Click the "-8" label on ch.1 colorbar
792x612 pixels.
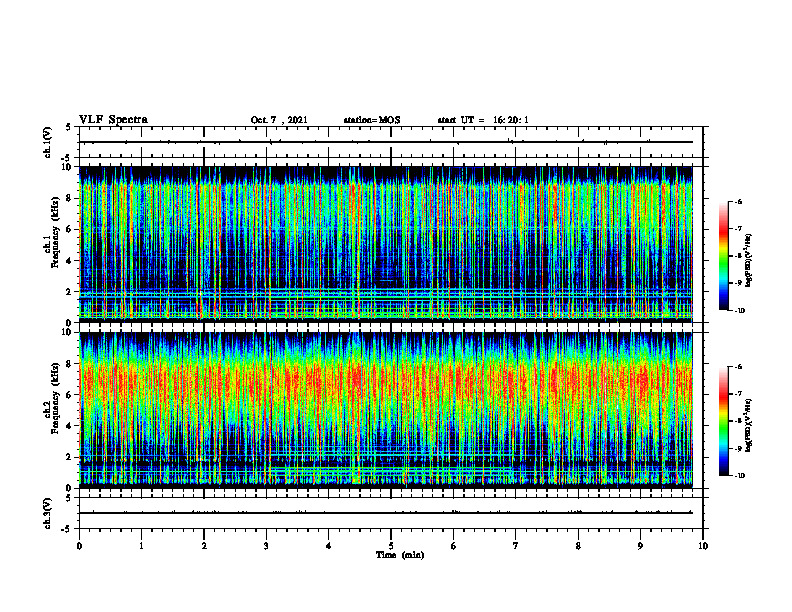738,256
